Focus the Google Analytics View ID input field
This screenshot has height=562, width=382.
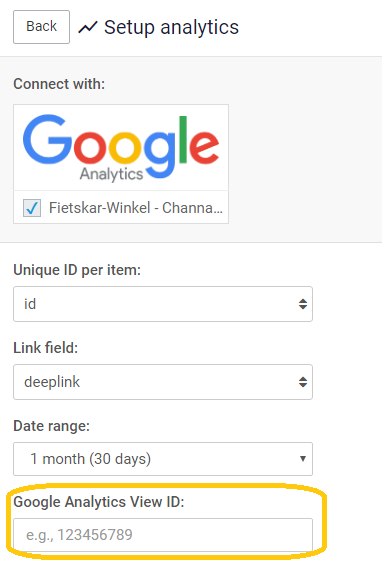coord(163,535)
